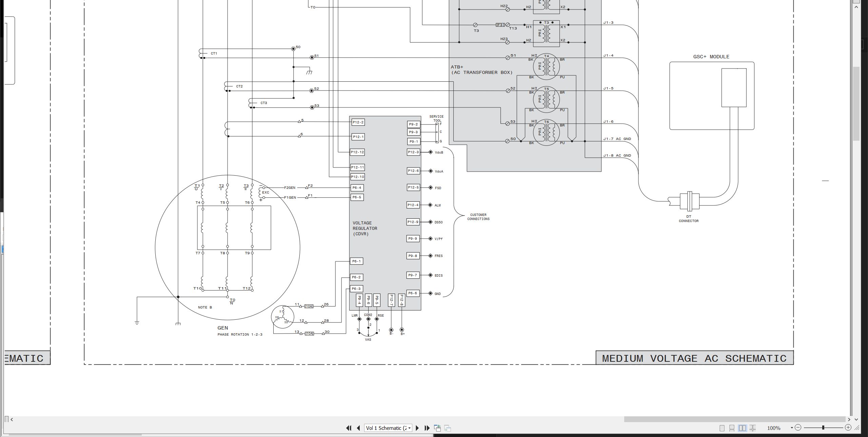Viewport: 868px width, 437px height.
Task: Click the P6-6 terminal box
Action: tap(413, 293)
